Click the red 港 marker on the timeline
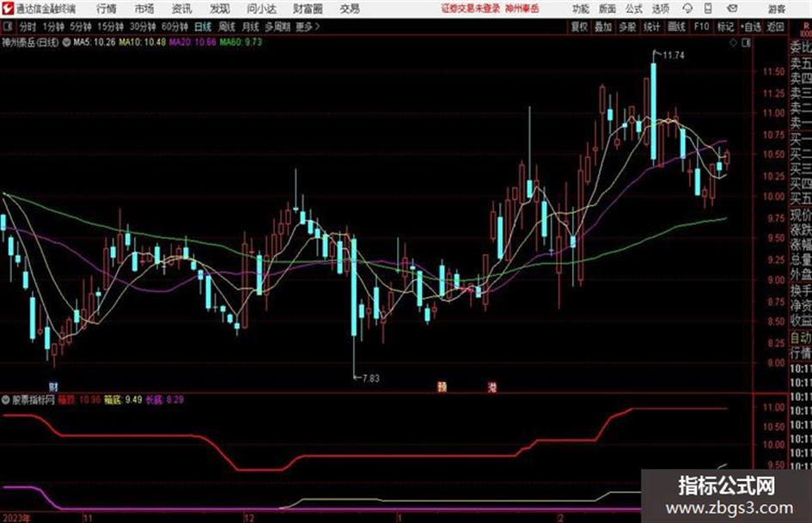The height and width of the screenshot is (523, 812). click(x=492, y=386)
